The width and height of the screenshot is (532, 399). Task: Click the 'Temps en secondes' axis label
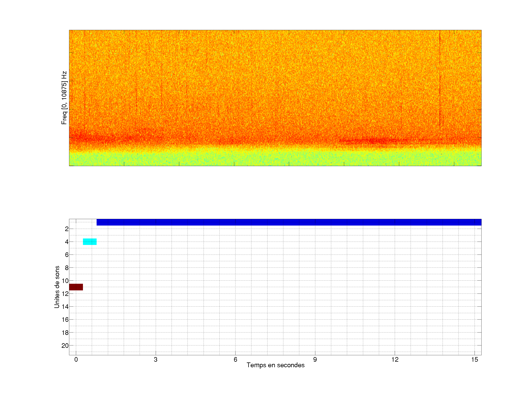(x=275, y=365)
